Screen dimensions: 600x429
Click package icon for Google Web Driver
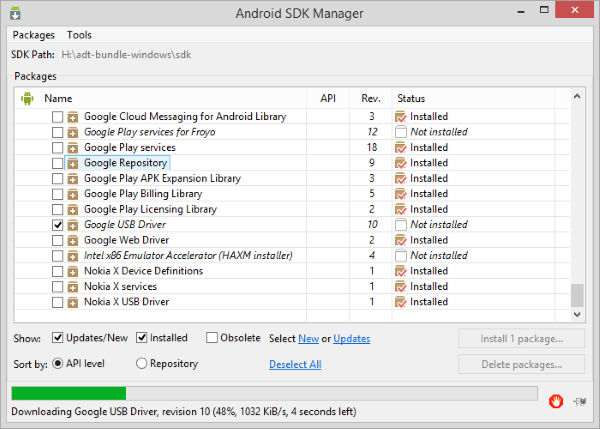73,240
